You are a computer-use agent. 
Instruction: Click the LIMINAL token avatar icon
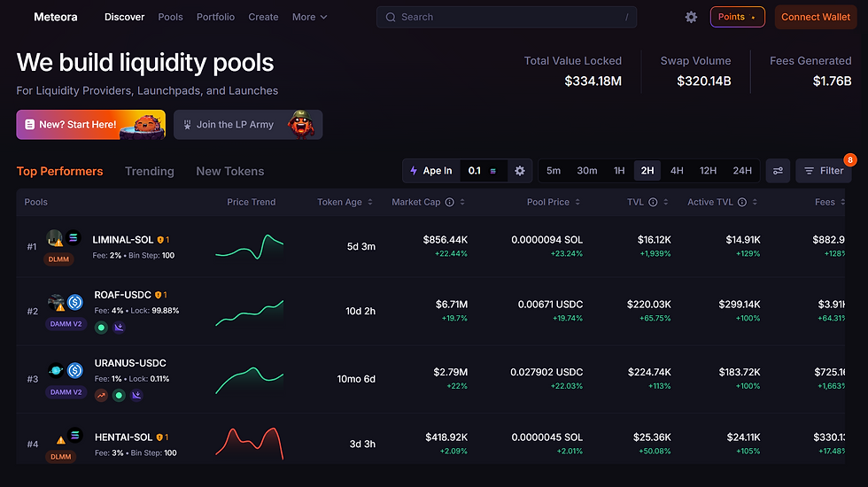point(54,238)
